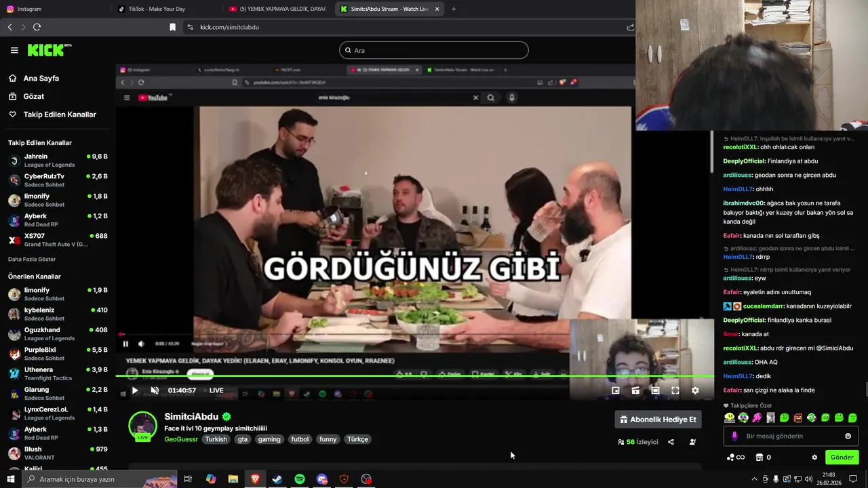Select the Türkçe tag
The height and width of the screenshot is (488, 868).
click(357, 439)
